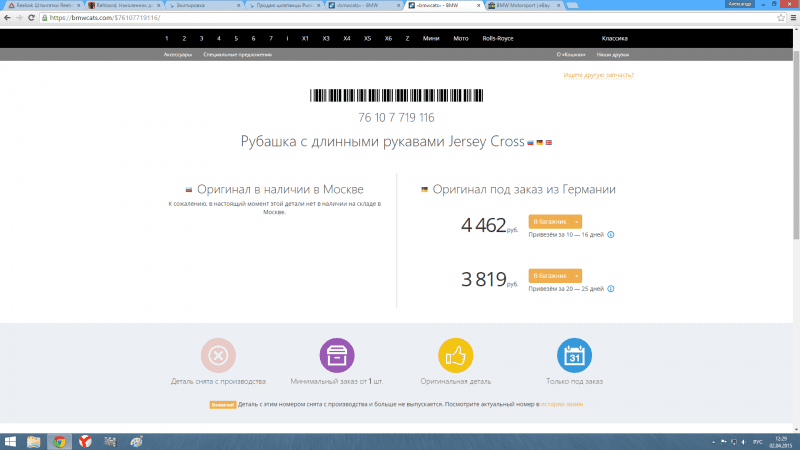This screenshot has height=450, width=800.
Task: Expand dropdown arrow on 3 819 'В багажник' button
Action: click(x=577, y=276)
